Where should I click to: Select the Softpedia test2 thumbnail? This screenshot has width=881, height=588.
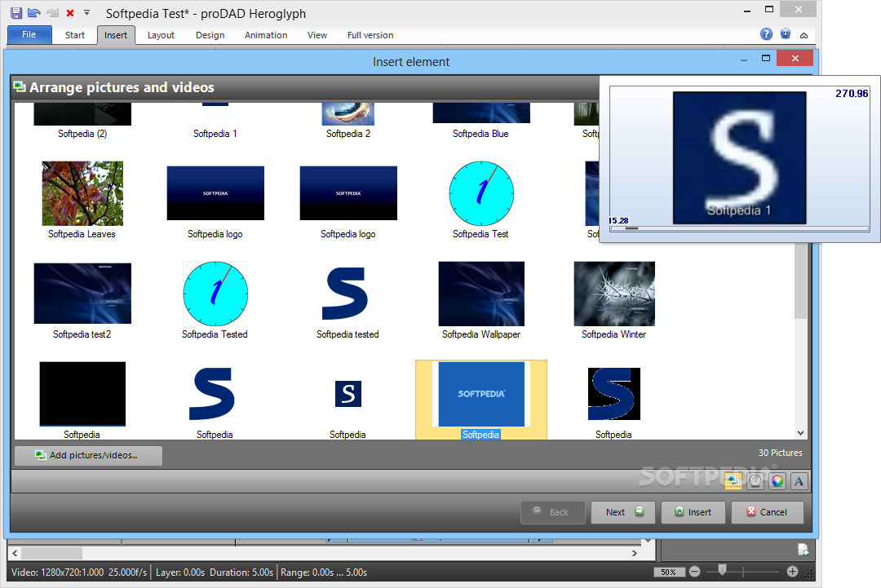click(x=82, y=293)
